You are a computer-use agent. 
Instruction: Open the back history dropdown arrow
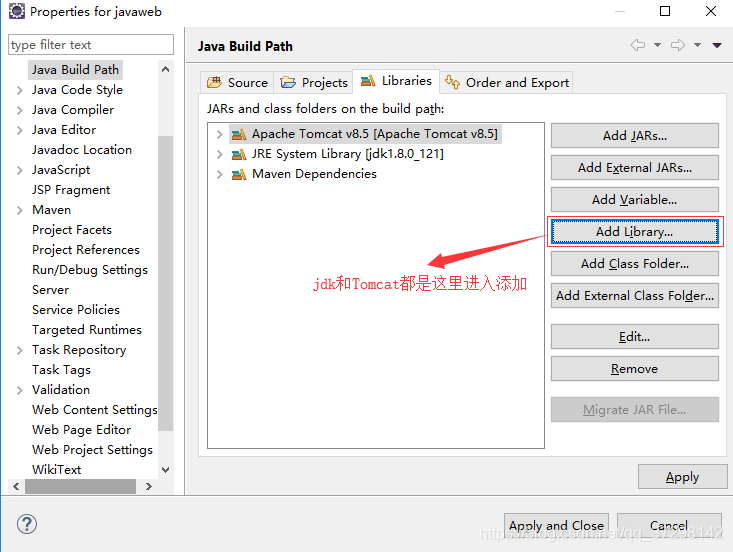click(x=657, y=45)
